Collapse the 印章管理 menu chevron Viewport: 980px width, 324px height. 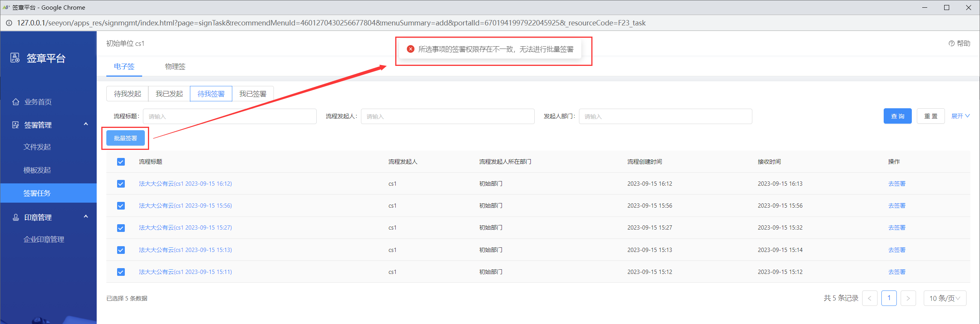[86, 217]
